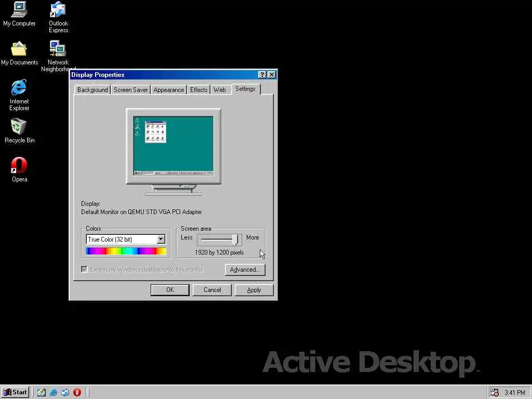Open Advanced display settings
The width and height of the screenshot is (532, 399).
pos(245,270)
